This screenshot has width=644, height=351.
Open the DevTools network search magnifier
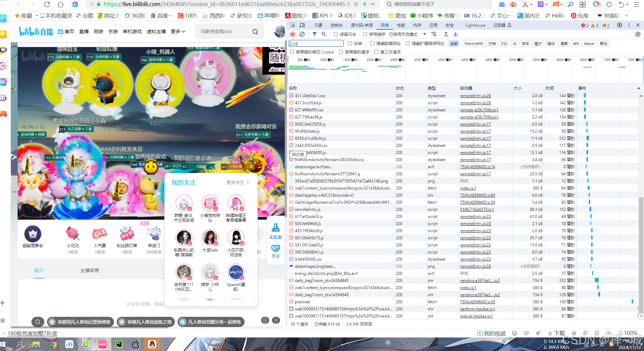point(324,34)
